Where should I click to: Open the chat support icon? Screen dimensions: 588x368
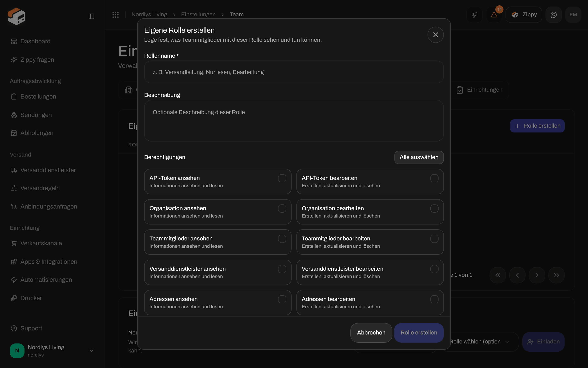click(553, 15)
